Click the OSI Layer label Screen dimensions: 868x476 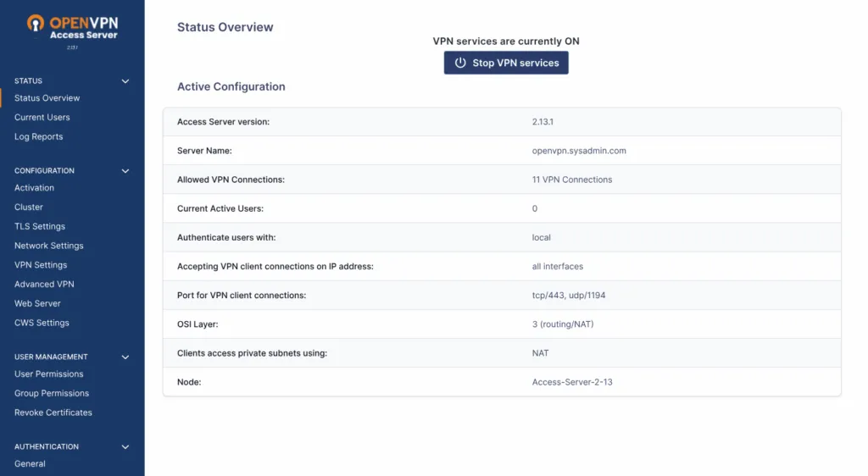point(198,324)
